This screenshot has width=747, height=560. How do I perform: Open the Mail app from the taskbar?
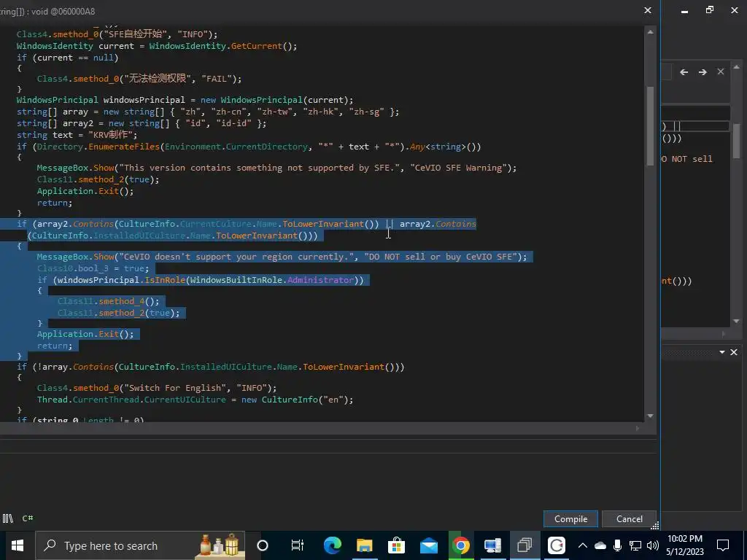[x=429, y=545]
